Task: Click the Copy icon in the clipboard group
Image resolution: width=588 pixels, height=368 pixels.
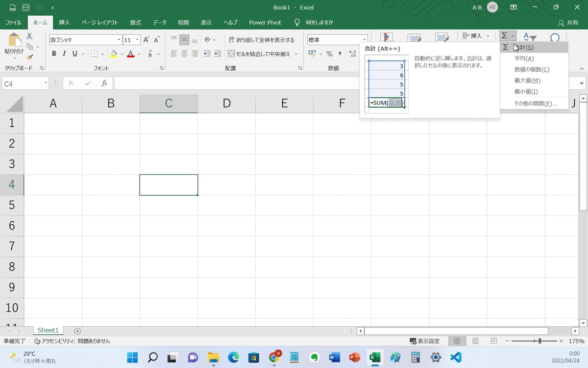Action: pos(29,47)
